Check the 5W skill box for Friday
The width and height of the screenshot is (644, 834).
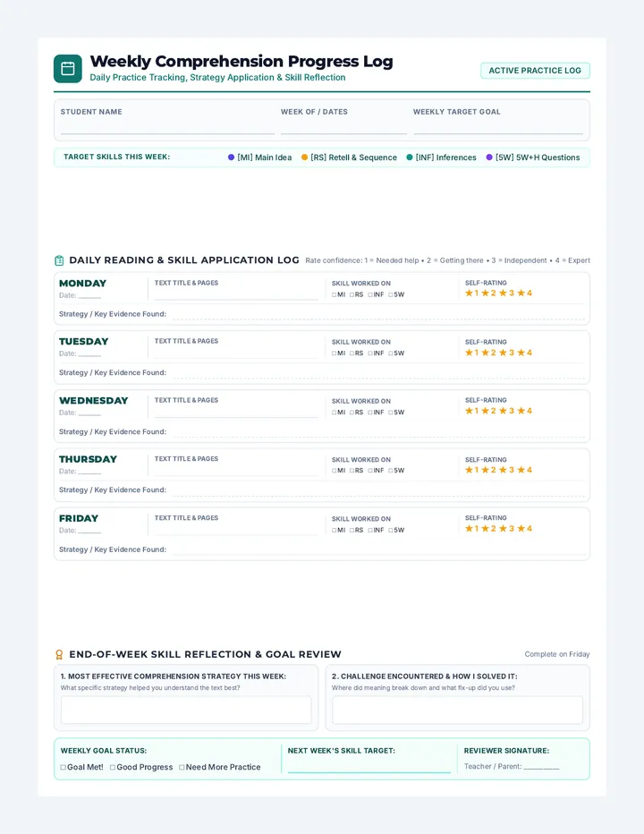pos(391,531)
